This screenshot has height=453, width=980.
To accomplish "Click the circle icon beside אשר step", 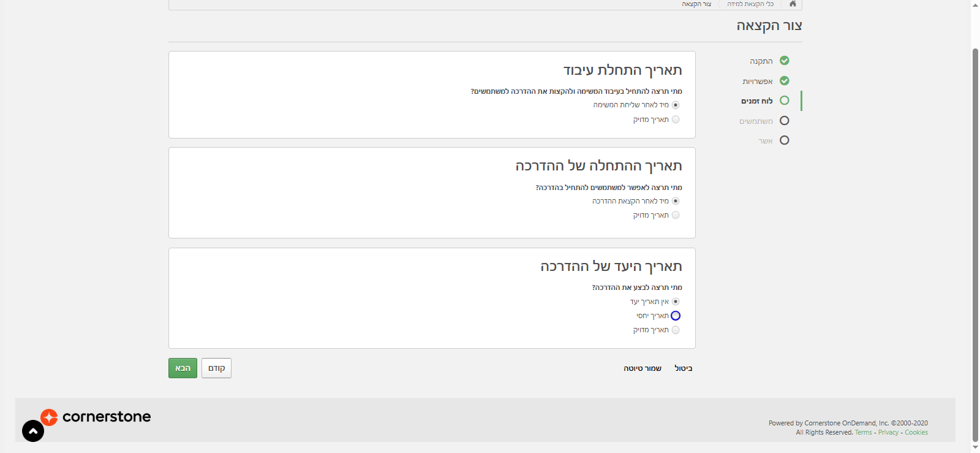I will pos(785,140).
